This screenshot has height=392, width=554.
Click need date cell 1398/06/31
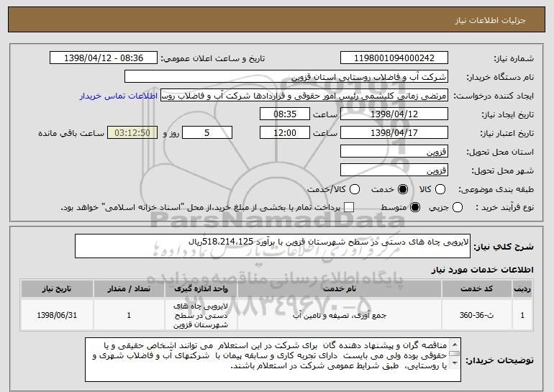coord(57,315)
